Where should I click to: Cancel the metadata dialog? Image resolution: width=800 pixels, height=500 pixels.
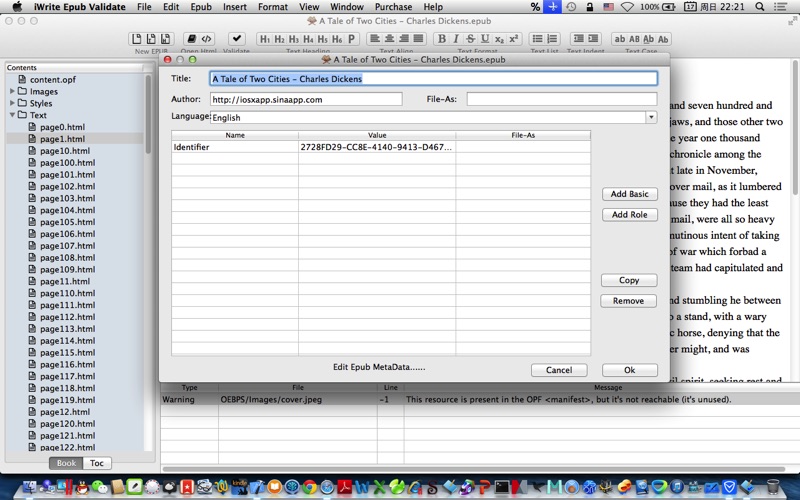pos(559,370)
